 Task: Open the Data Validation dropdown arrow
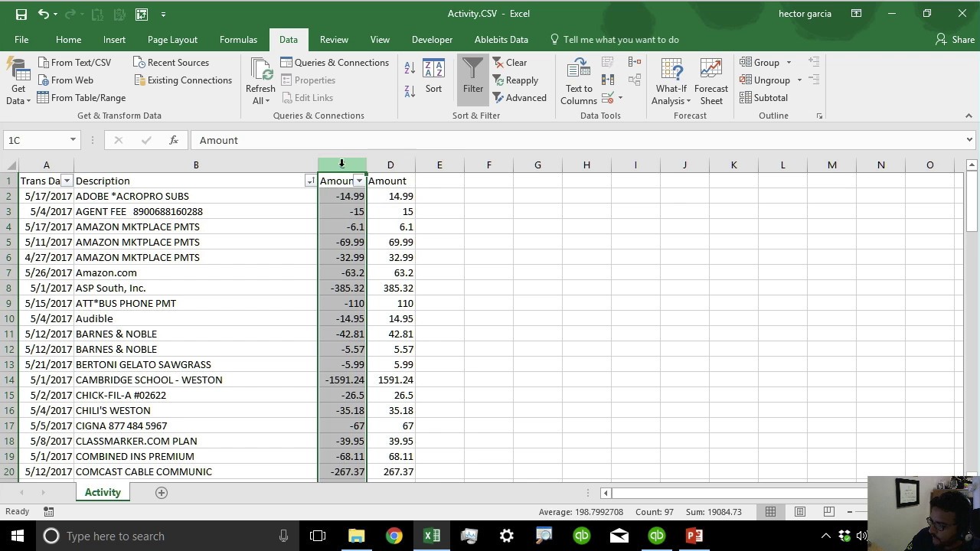[x=620, y=98]
